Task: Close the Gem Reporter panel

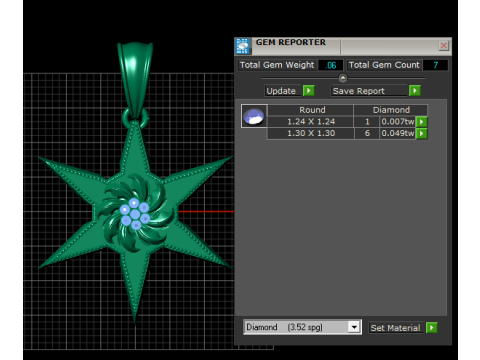Action: point(443,46)
